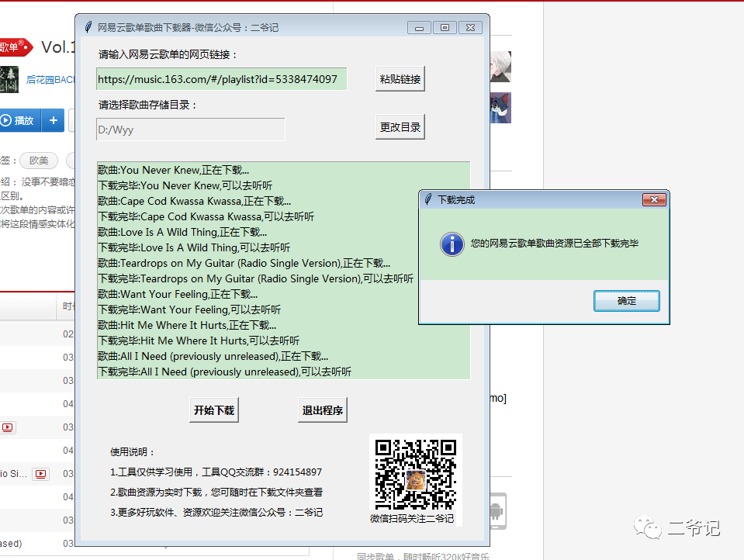Click the D:/Wyy storage directory field
744x560 pixels.
[191, 130]
